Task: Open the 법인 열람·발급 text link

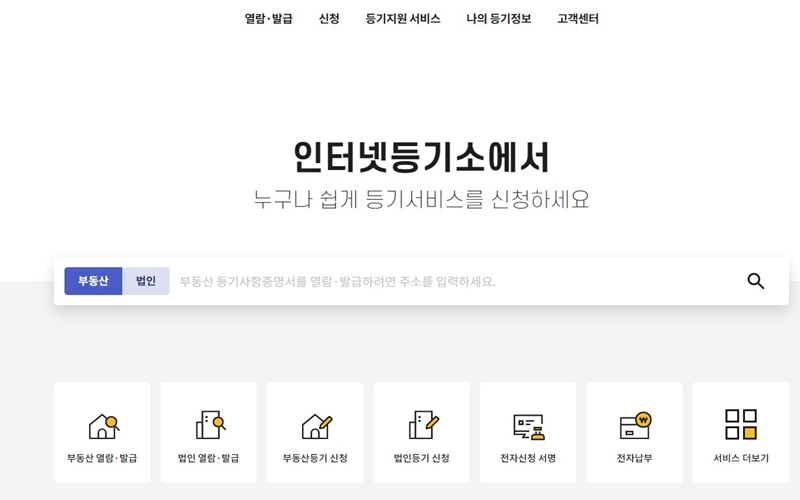Action: (208, 458)
